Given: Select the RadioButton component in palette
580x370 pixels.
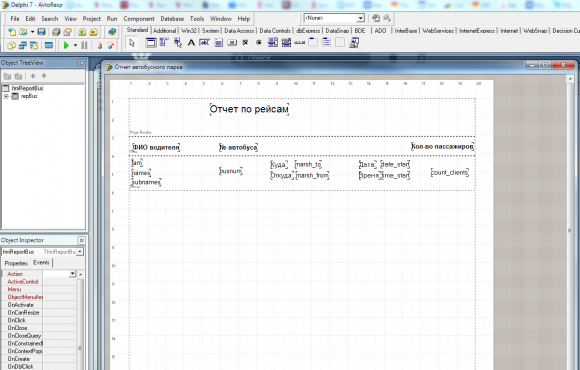Looking at the screenshot, I should pyautogui.click(x=259, y=43).
